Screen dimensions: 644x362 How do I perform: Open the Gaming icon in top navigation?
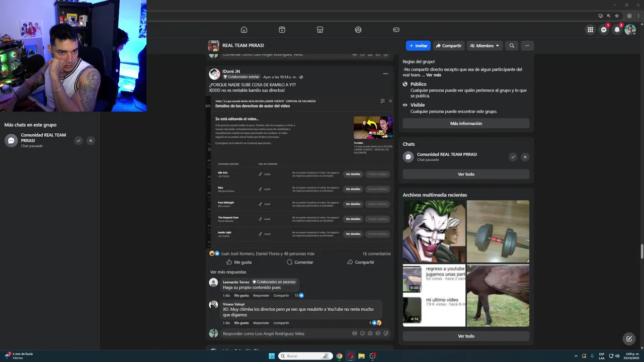396,30
